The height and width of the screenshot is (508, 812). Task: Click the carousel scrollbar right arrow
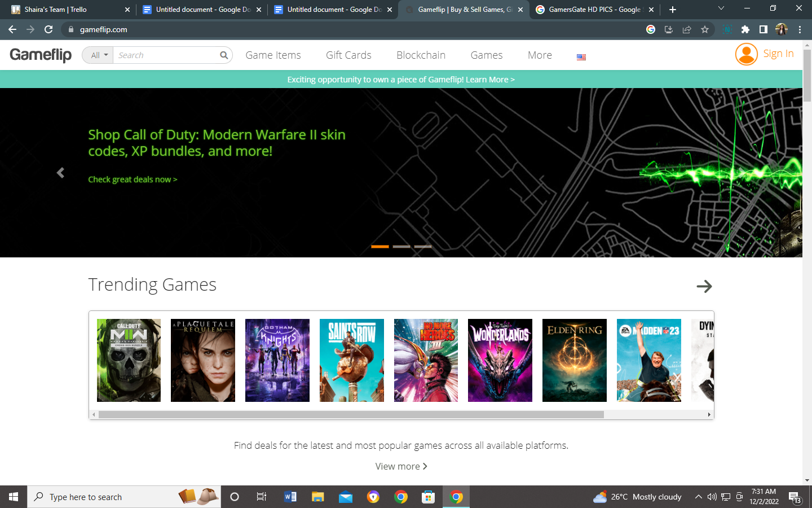(709, 414)
